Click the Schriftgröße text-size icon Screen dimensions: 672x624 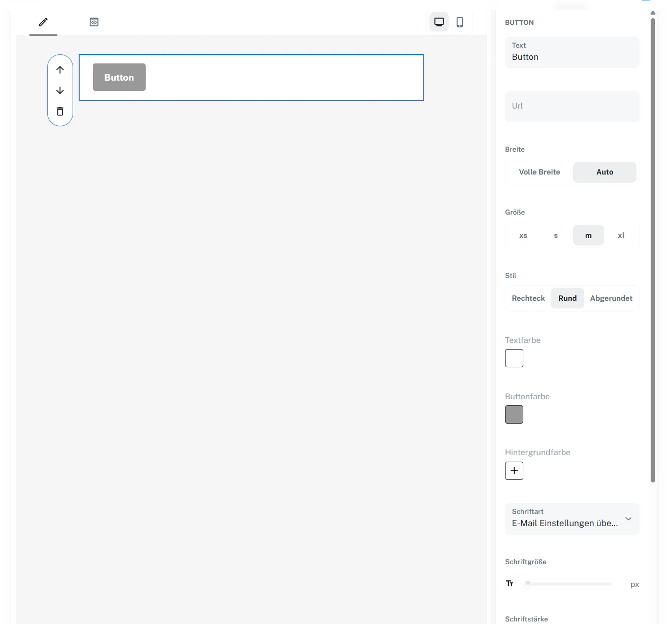pyautogui.click(x=510, y=583)
